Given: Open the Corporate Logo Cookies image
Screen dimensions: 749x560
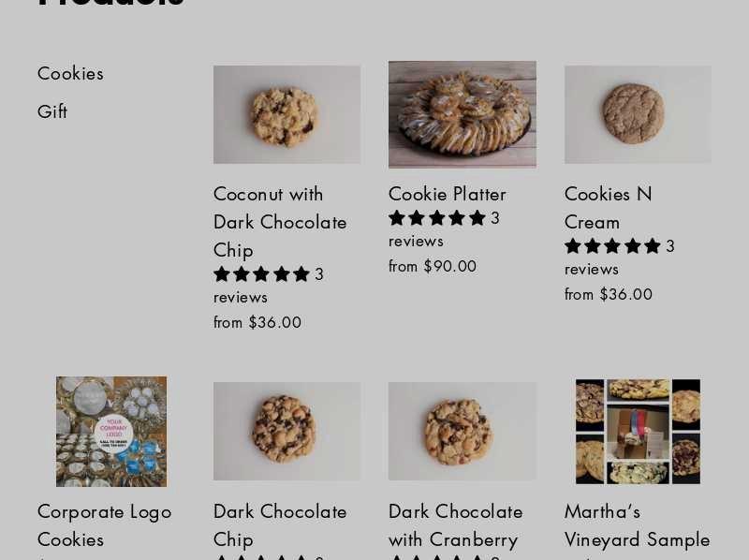Looking at the screenshot, I should click(111, 432).
